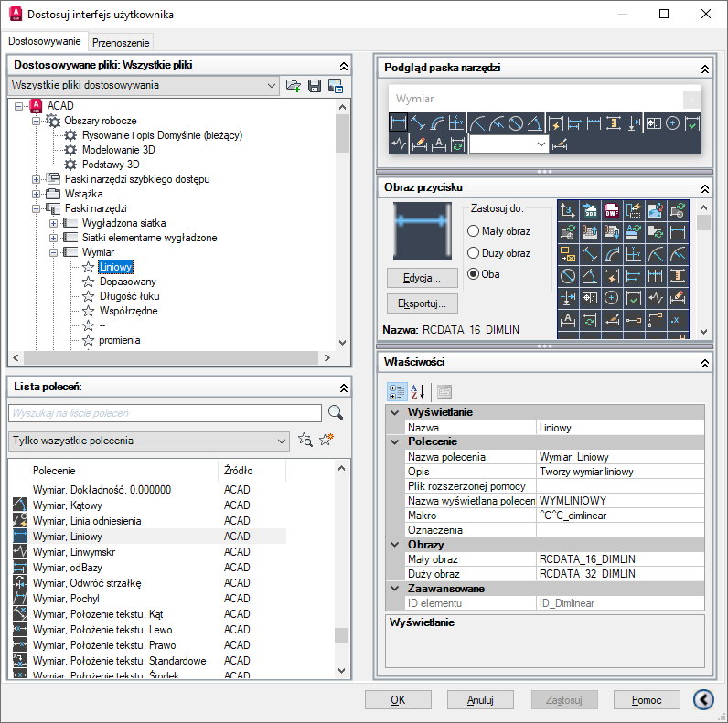Click Dimension Text Edit icon in toolbar preview

438,144
